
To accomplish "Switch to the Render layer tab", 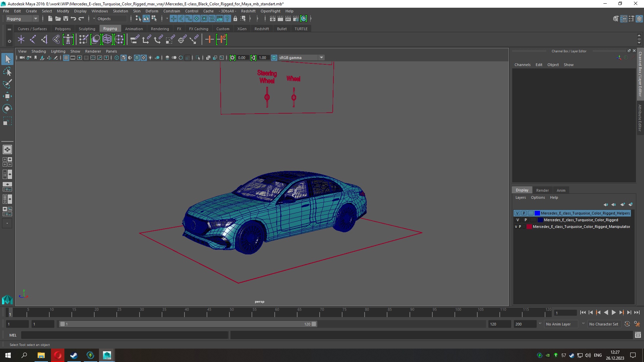I will click(x=542, y=190).
